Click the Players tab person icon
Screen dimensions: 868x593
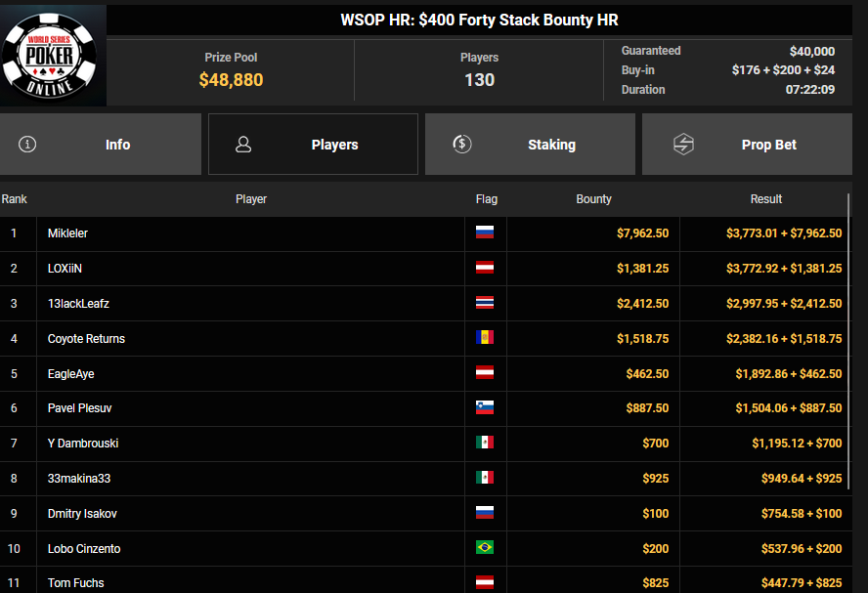243,145
